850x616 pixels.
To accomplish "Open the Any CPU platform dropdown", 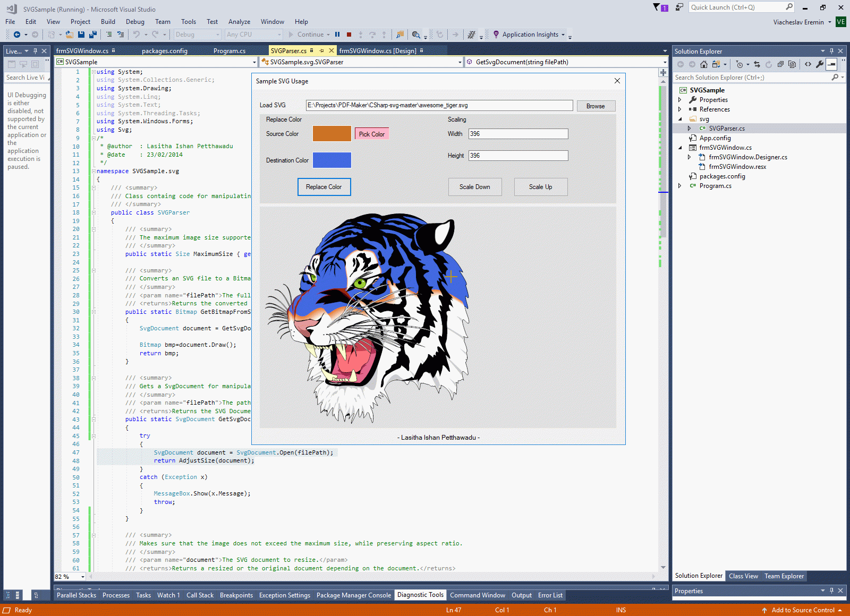I will coord(253,35).
